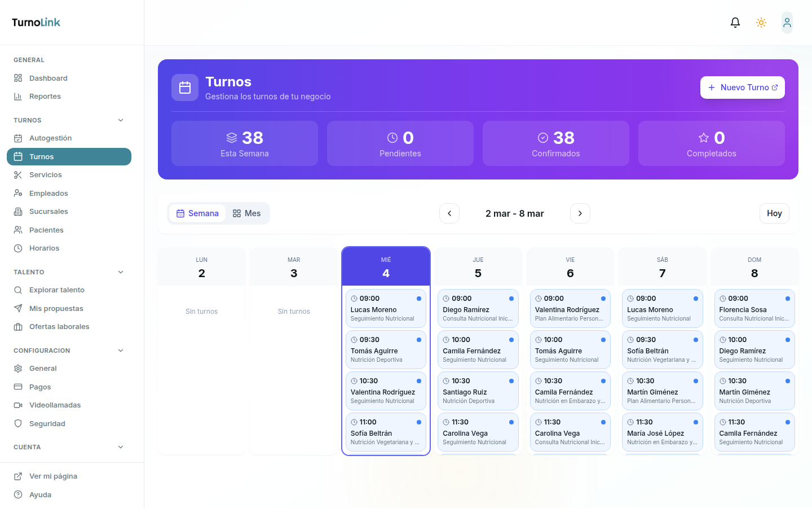Viewport: 812px width, 508px height.
Task: Open Pagos credit card icon
Action: click(x=18, y=387)
